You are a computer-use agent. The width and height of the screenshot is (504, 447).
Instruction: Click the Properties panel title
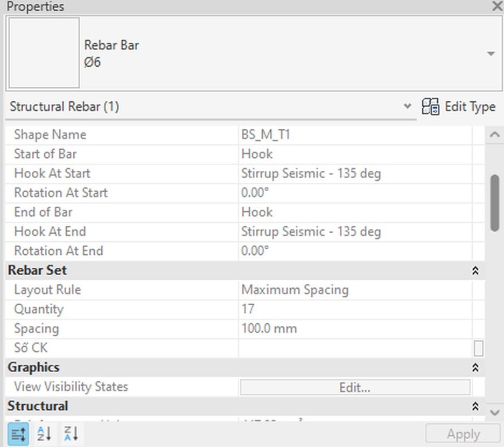(x=36, y=6)
